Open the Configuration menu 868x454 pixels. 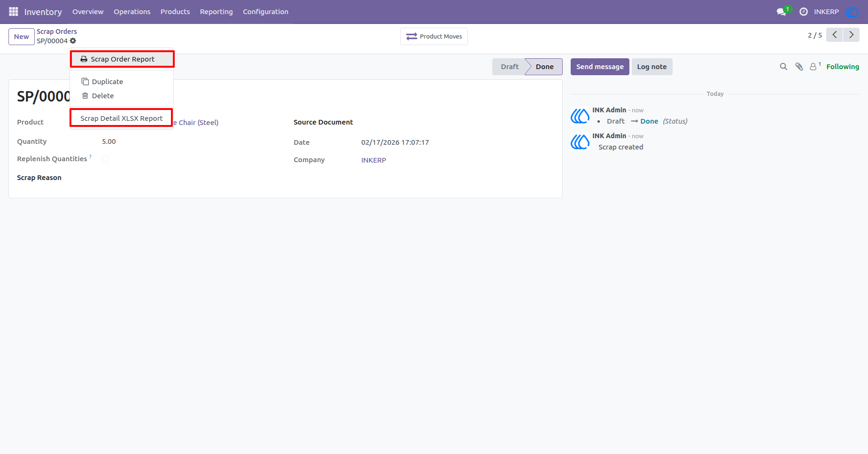(x=265, y=12)
